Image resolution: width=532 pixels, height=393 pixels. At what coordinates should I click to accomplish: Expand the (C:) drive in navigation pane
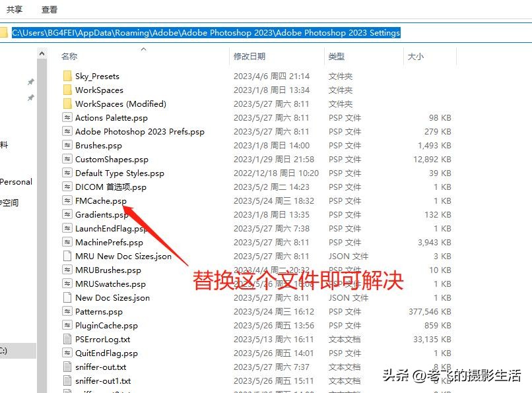(6, 351)
